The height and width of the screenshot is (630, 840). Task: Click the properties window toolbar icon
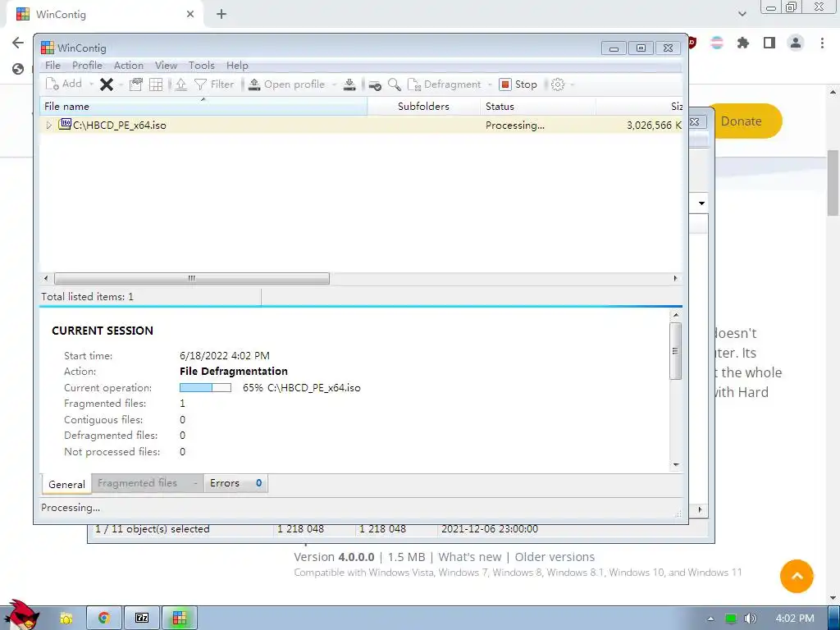click(x=136, y=84)
